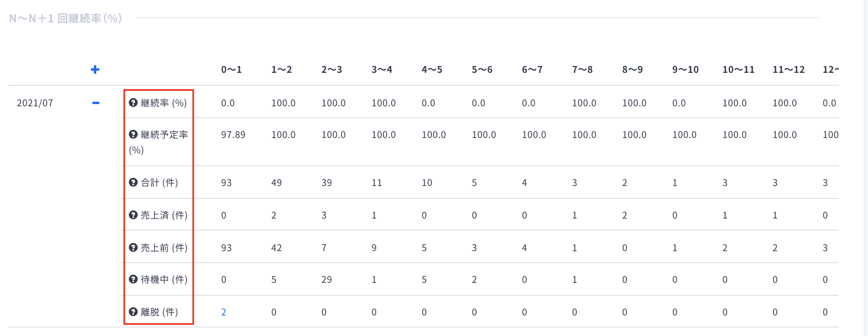This screenshot has height=336, width=868.
Task: Click the help icon beside 継続率 (%)
Action: coord(133,103)
